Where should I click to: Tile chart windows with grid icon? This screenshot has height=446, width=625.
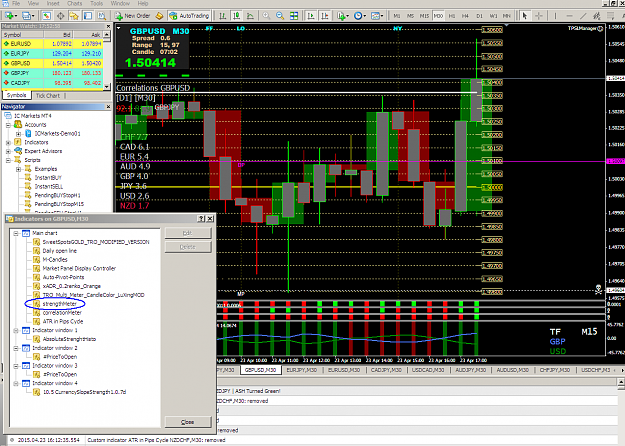pos(294,16)
